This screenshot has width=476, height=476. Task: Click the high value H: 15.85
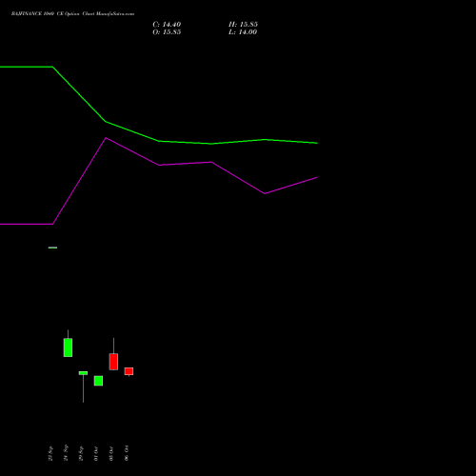[x=243, y=25]
